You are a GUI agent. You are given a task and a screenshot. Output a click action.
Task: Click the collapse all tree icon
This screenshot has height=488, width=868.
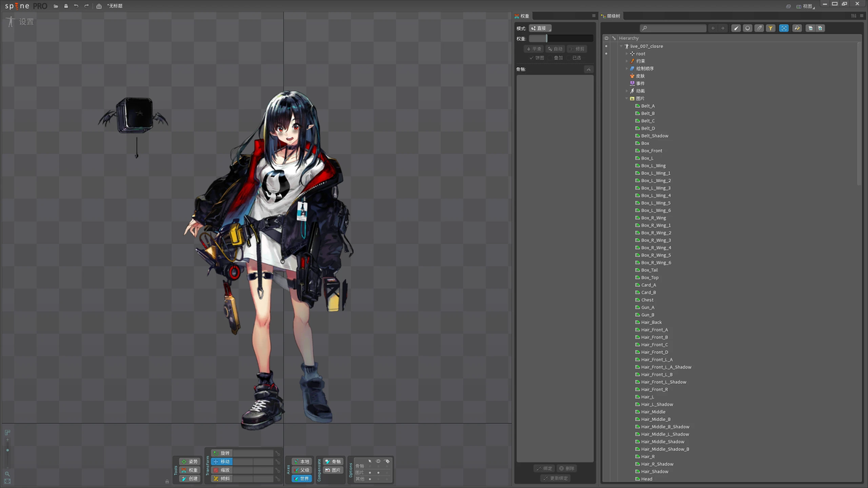(810, 28)
